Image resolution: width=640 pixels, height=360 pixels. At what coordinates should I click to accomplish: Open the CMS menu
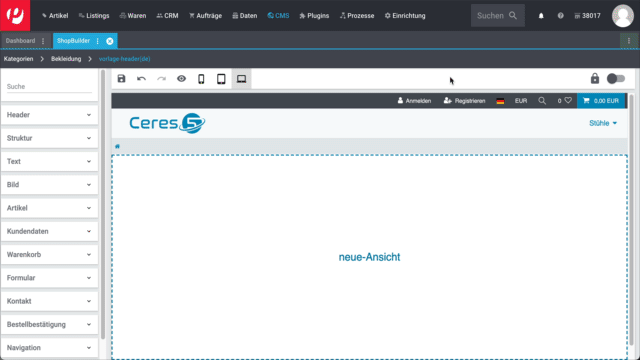click(278, 16)
